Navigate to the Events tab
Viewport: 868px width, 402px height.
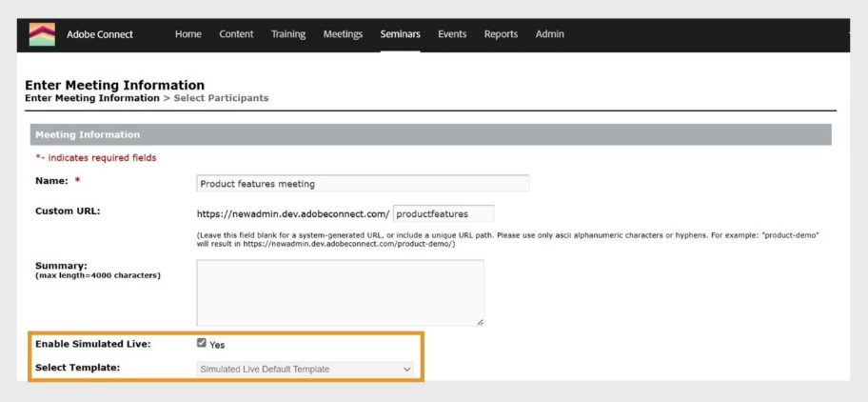coord(452,34)
